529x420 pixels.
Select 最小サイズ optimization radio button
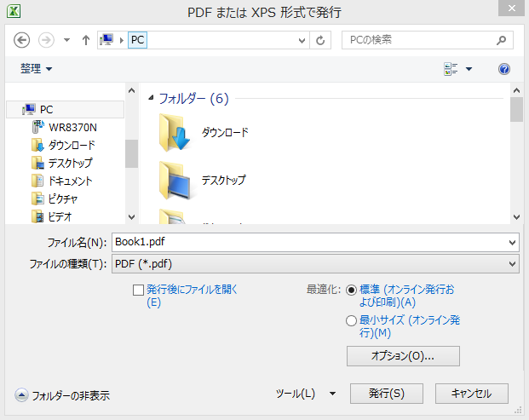[x=351, y=320]
